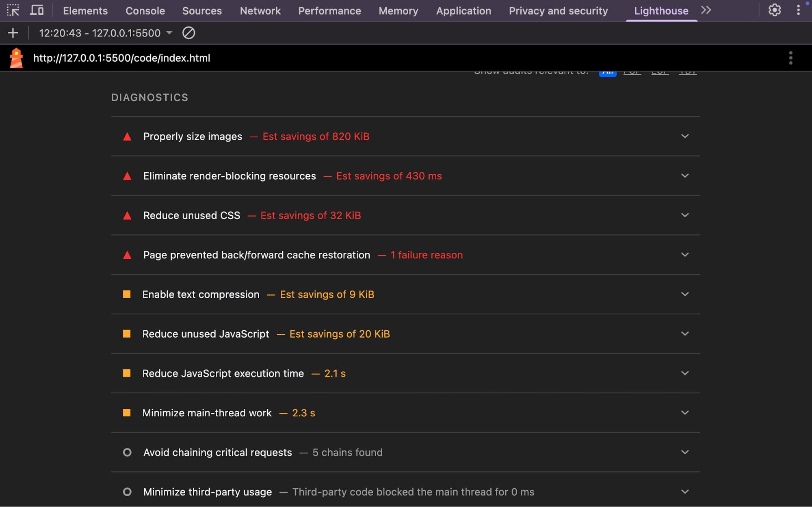Switch to the Performance tab
The width and height of the screenshot is (812, 507).
pos(329,11)
